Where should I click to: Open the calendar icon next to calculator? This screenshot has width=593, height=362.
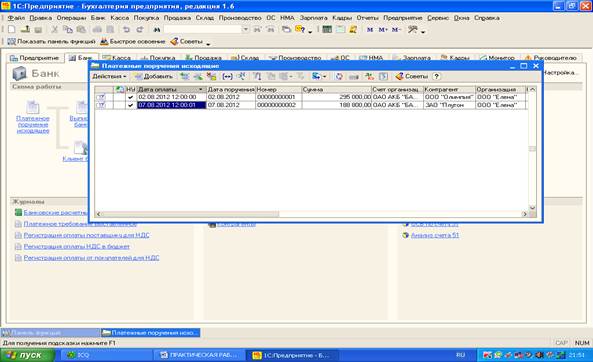click(340, 30)
